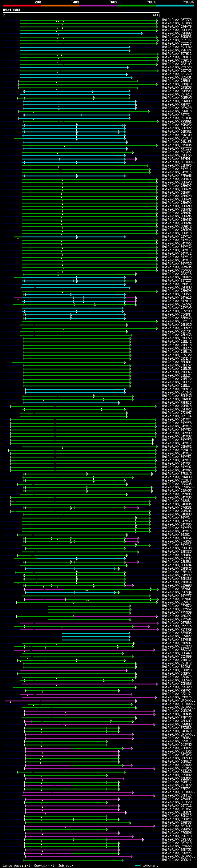Open hit UniRef100_Q6R3R2
The height and width of the screenshot is (868, 197).
[176, 128]
